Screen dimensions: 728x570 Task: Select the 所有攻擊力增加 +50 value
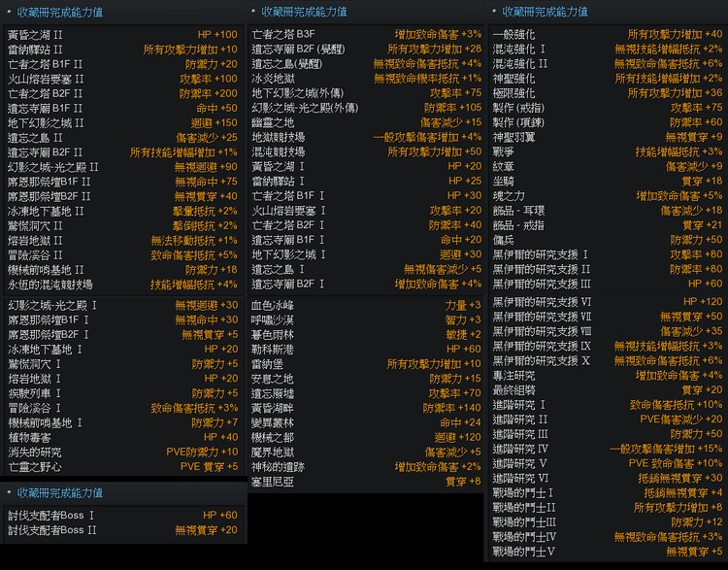pyautogui.click(x=435, y=151)
